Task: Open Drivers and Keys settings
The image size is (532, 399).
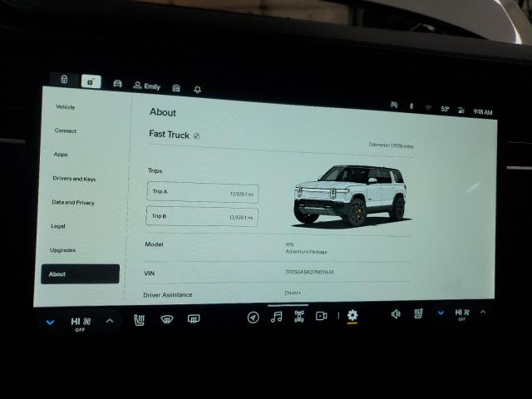Action: [74, 179]
